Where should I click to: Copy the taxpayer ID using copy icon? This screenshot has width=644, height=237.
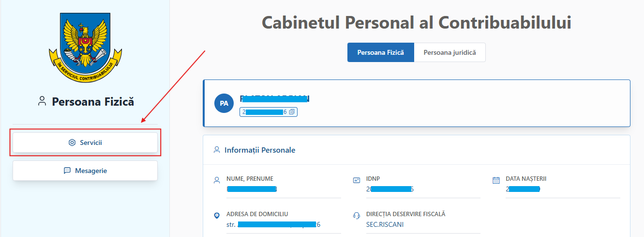click(292, 112)
